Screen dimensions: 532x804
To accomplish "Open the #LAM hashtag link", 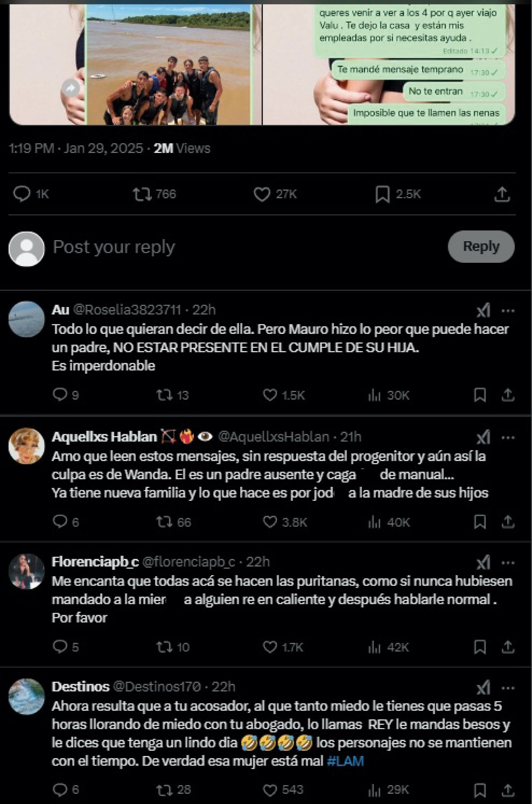I will click(x=345, y=761).
